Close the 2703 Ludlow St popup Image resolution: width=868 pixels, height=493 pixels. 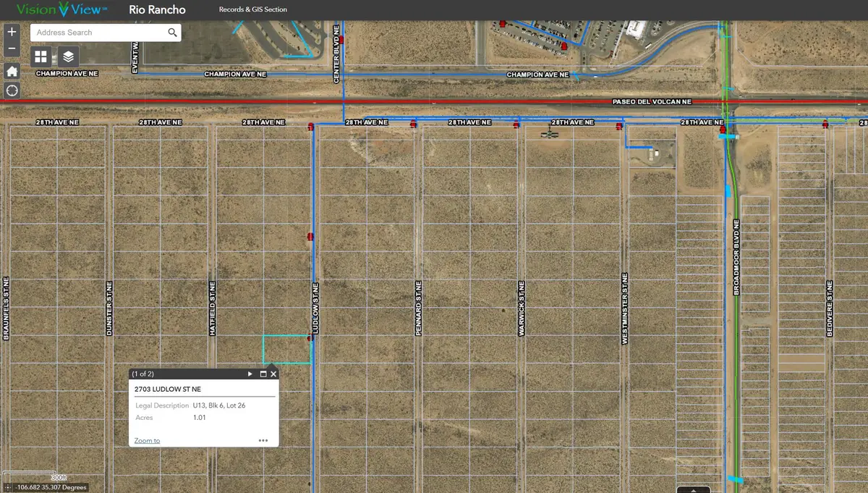(273, 374)
